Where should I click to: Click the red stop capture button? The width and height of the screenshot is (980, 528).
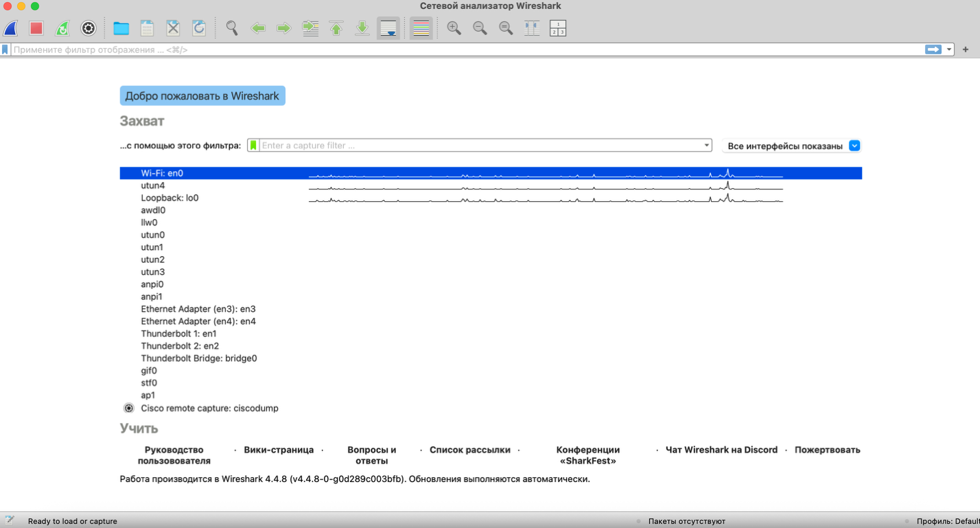coord(36,28)
